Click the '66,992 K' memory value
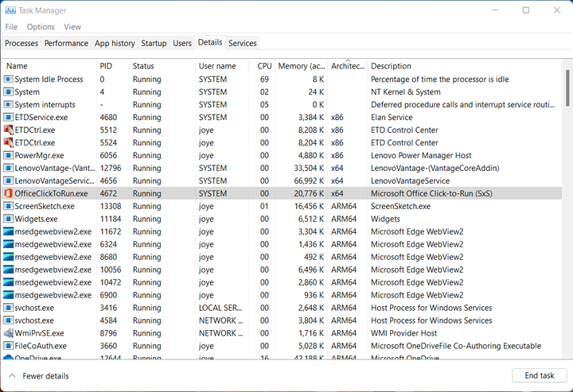 click(x=309, y=181)
